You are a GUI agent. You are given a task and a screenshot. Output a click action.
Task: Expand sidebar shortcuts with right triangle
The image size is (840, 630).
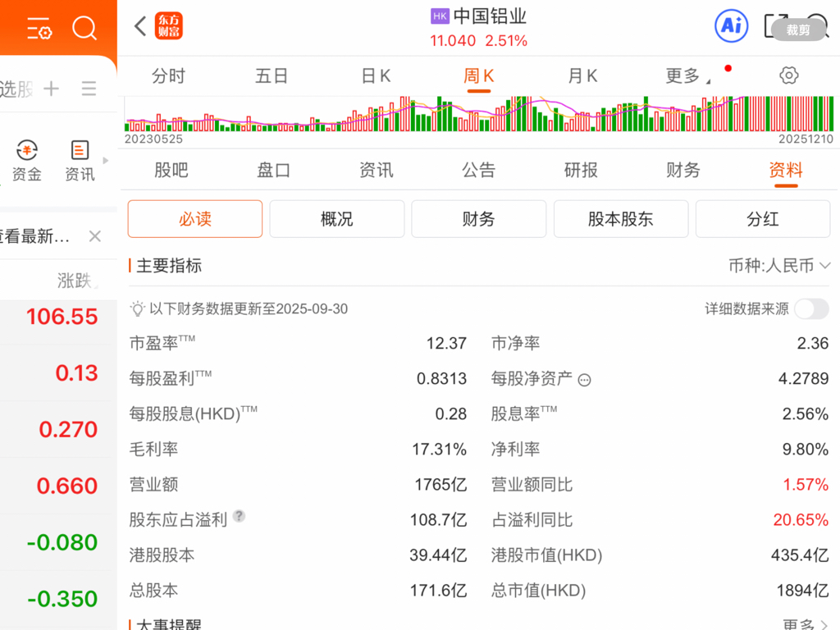[106, 160]
